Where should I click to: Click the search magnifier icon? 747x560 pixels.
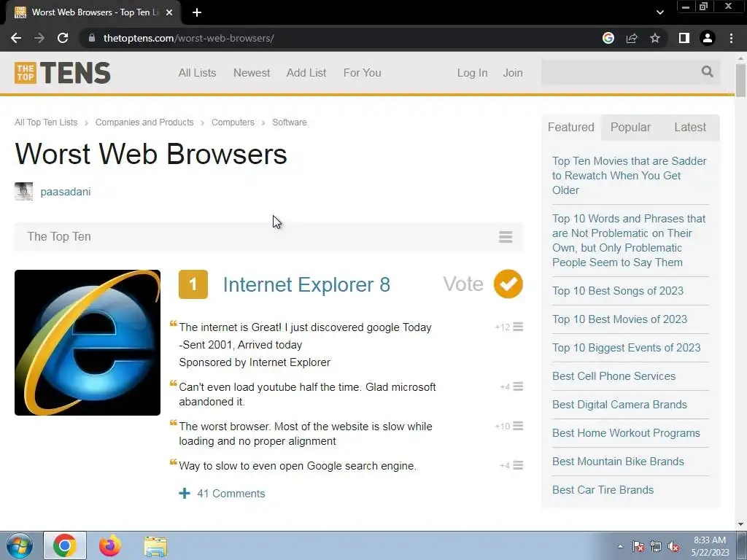pyautogui.click(x=707, y=71)
